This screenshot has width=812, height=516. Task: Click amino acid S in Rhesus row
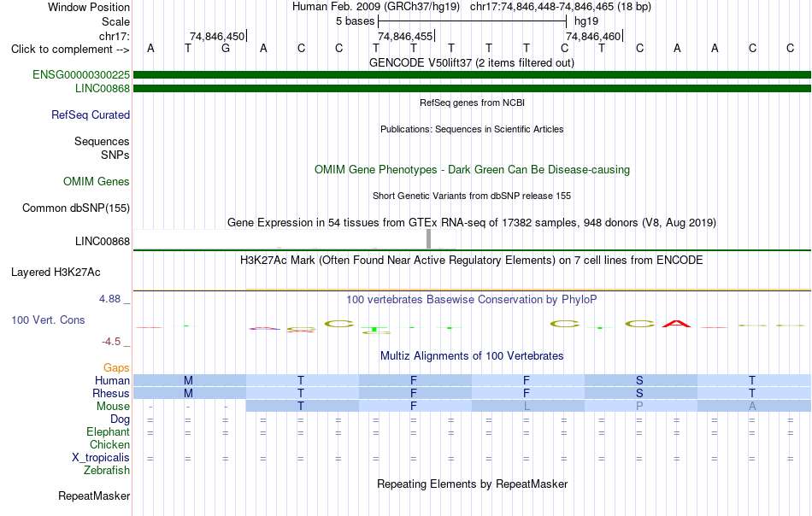point(639,394)
